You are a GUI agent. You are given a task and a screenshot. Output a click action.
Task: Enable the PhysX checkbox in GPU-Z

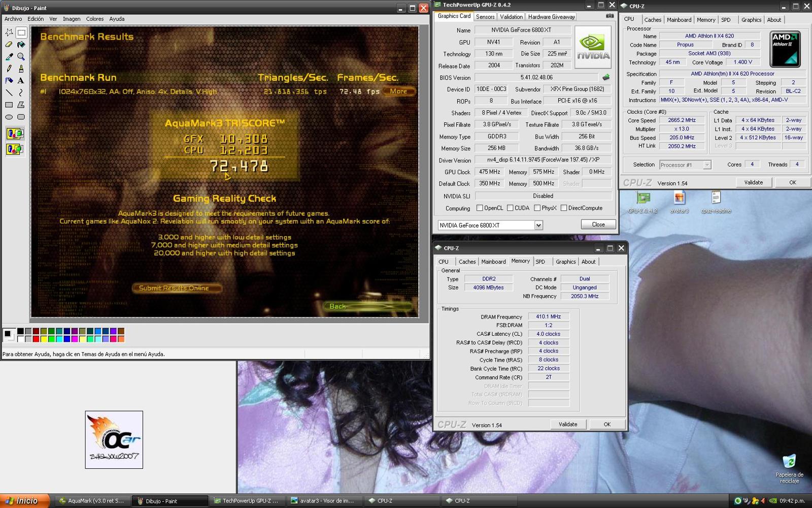click(x=537, y=208)
